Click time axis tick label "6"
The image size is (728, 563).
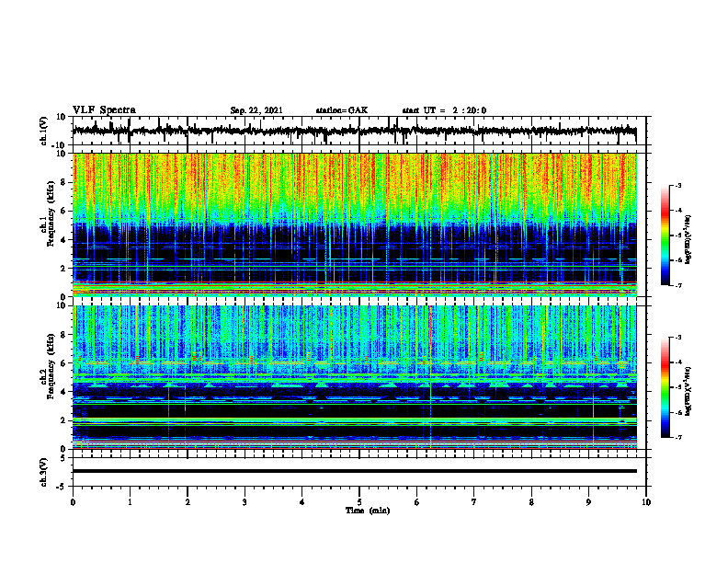point(417,502)
